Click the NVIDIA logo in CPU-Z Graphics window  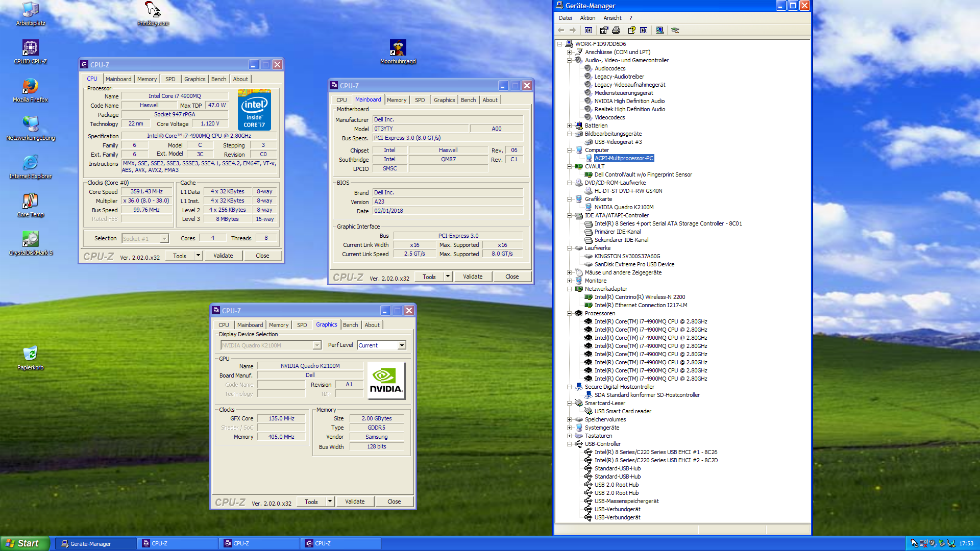pyautogui.click(x=386, y=381)
